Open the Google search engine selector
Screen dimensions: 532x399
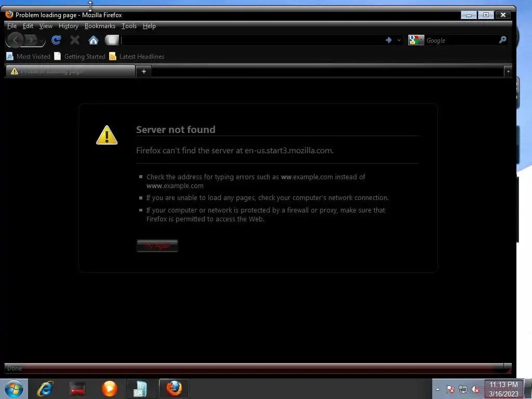tap(416, 41)
